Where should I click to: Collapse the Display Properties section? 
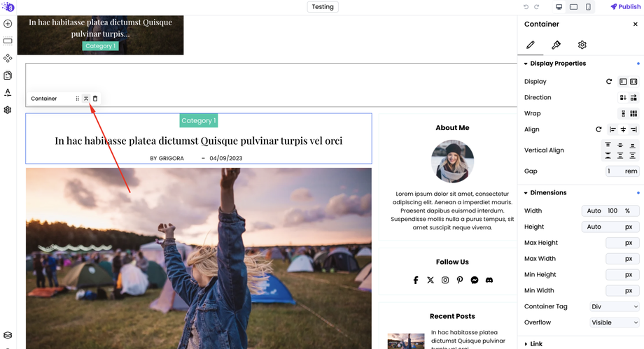tap(555, 63)
